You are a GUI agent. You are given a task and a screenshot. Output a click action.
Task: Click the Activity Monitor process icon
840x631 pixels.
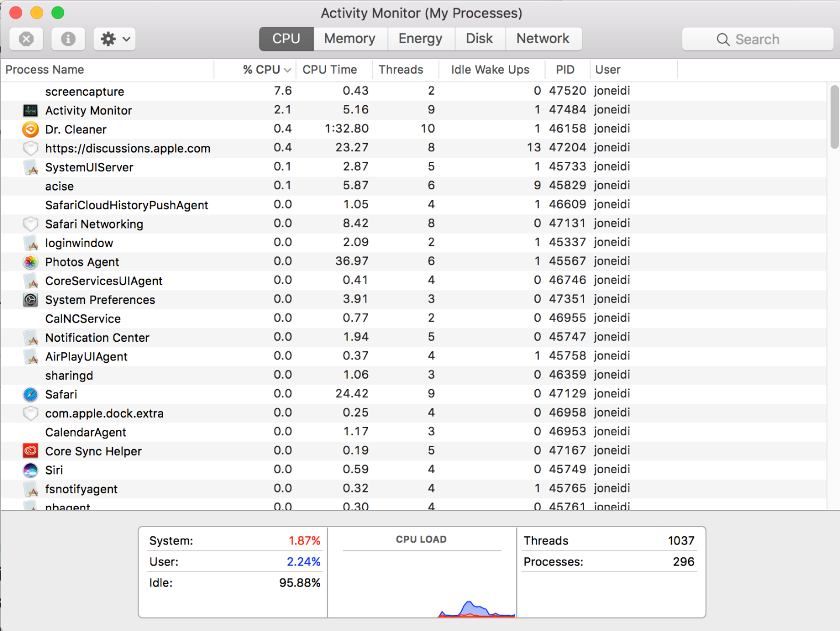tap(30, 110)
